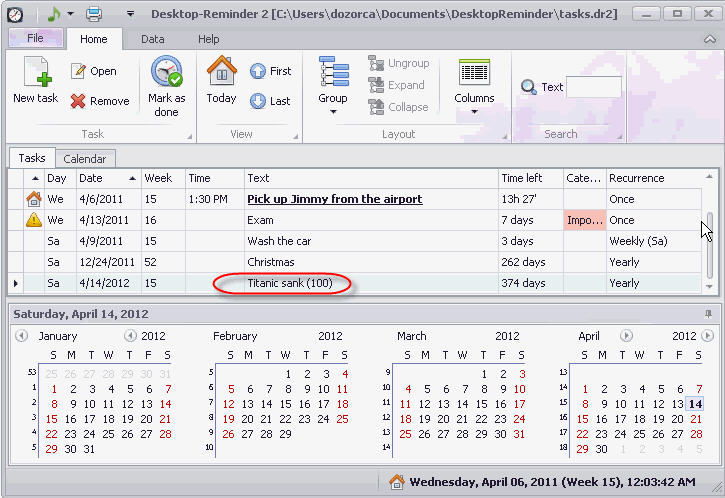This screenshot has height=498, width=725.
Task: Open the Help ribbon tab
Action: click(209, 39)
